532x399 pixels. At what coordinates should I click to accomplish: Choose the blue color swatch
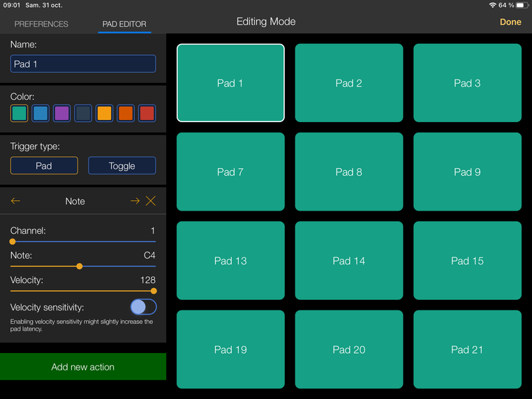pyautogui.click(x=40, y=113)
